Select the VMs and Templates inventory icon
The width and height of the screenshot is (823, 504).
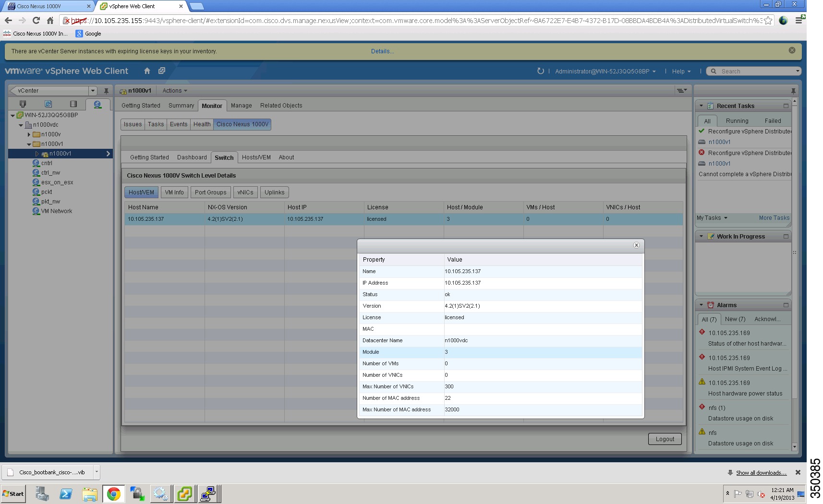48,104
